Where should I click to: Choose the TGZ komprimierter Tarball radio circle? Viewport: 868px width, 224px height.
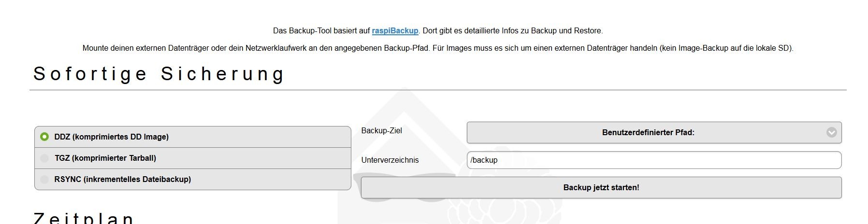(44, 158)
